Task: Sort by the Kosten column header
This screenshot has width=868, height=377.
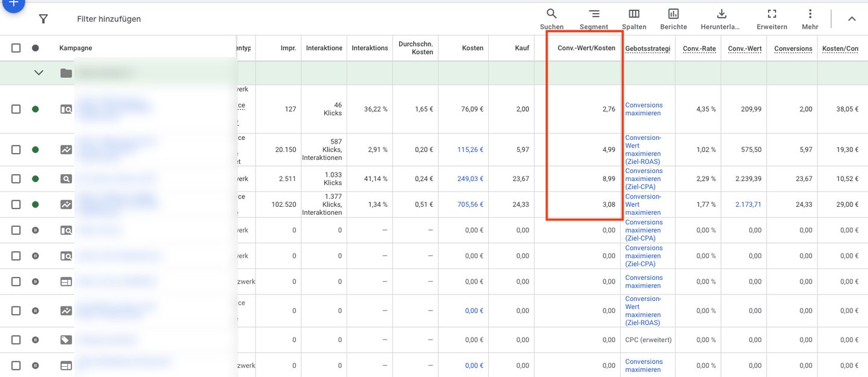Action: coord(473,48)
